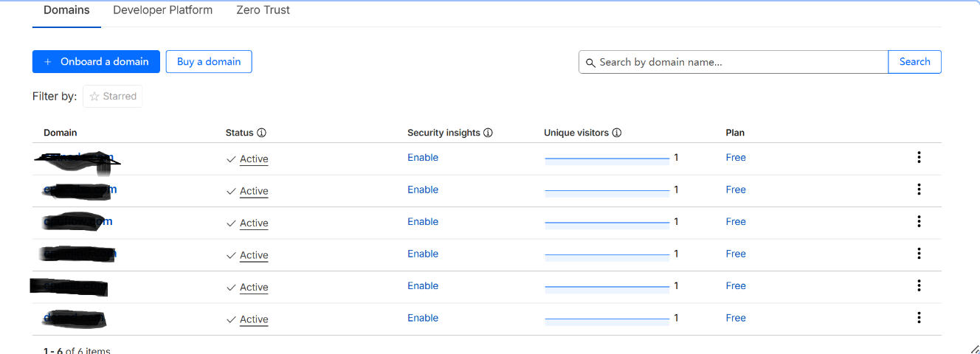Click the unique visitors sparkline in second row

pos(607,190)
